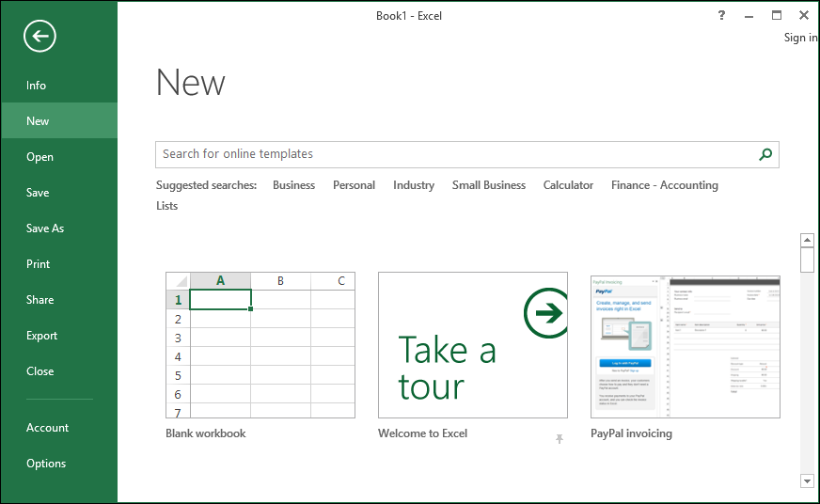Maximize the Excel window
This screenshot has width=820, height=504.
point(777,15)
